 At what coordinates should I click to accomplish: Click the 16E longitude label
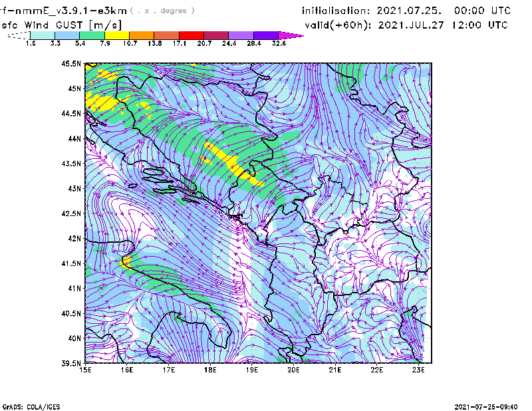(127, 370)
